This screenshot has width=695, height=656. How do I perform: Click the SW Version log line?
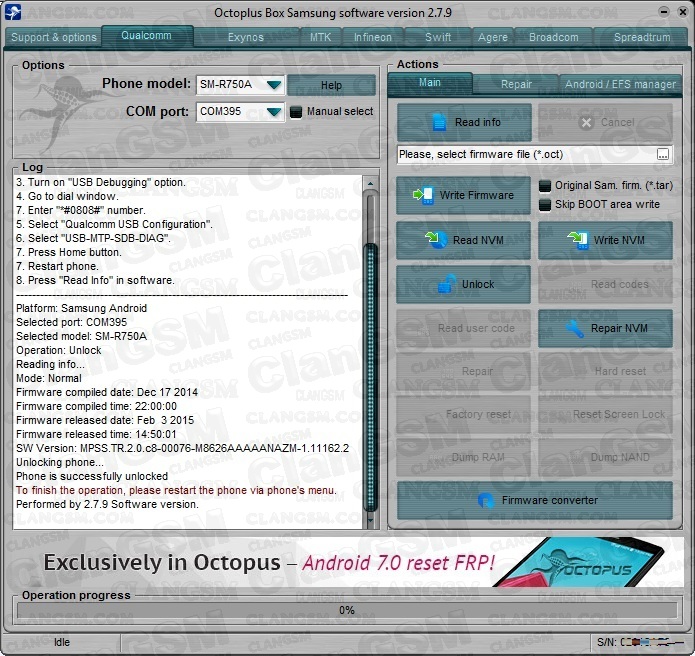[183, 448]
